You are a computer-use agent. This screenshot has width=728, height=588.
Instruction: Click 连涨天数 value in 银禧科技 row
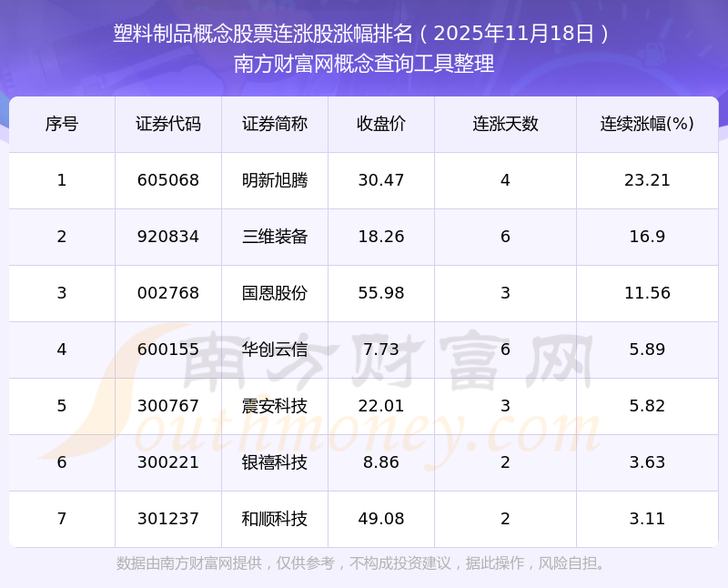(x=505, y=462)
